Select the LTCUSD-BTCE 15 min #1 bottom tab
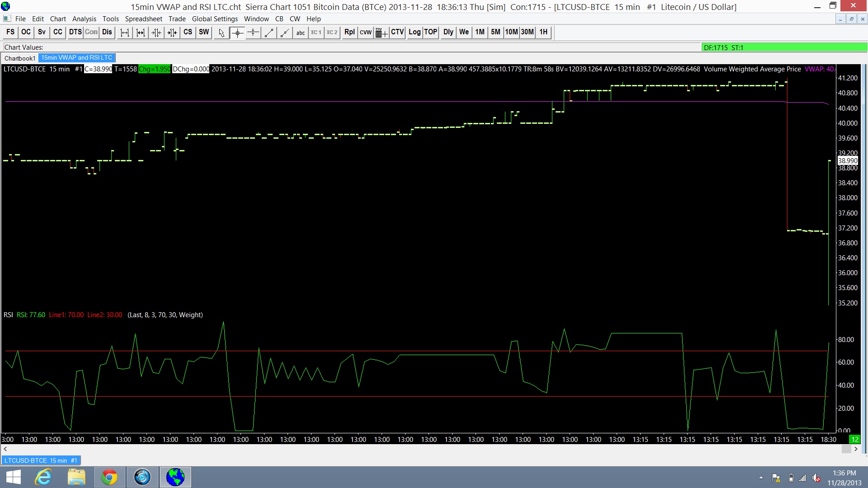This screenshot has width=868, height=488. 41,460
